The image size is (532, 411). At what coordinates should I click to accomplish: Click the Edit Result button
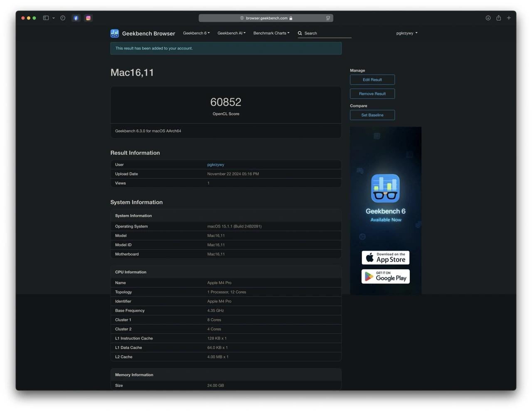[x=372, y=79]
